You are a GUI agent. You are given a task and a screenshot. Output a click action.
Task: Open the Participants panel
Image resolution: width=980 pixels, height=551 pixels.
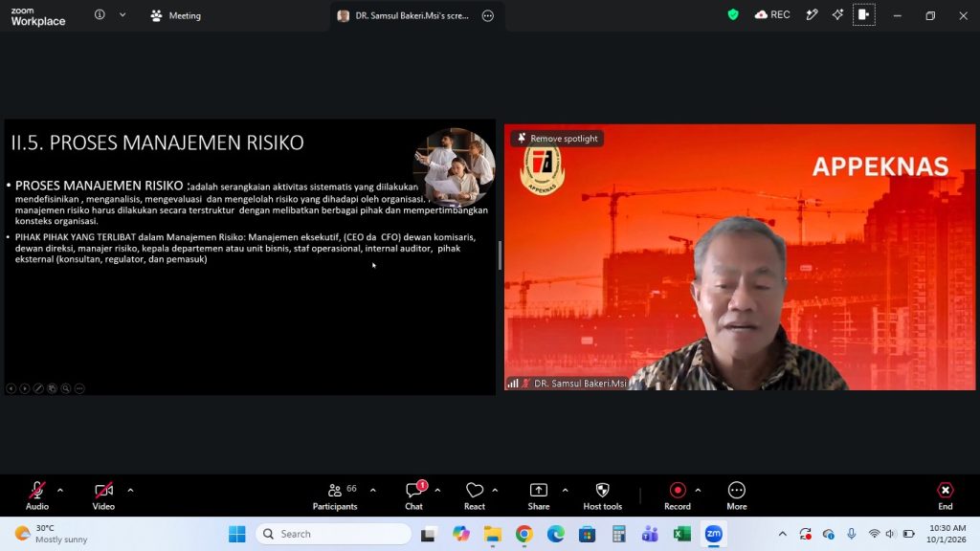click(335, 496)
